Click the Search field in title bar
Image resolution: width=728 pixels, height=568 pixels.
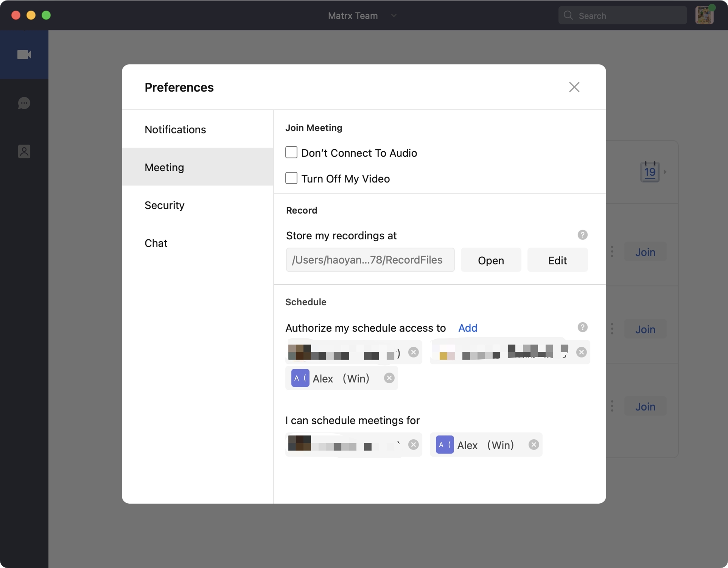tap(622, 16)
